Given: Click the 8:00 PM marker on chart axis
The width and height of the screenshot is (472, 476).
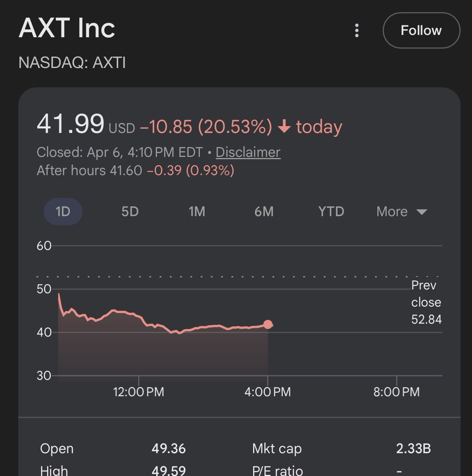Looking at the screenshot, I should pyautogui.click(x=396, y=392).
